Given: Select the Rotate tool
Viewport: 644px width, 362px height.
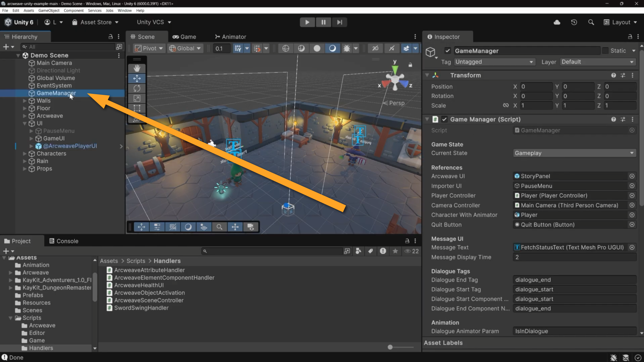Looking at the screenshot, I should click(137, 88).
